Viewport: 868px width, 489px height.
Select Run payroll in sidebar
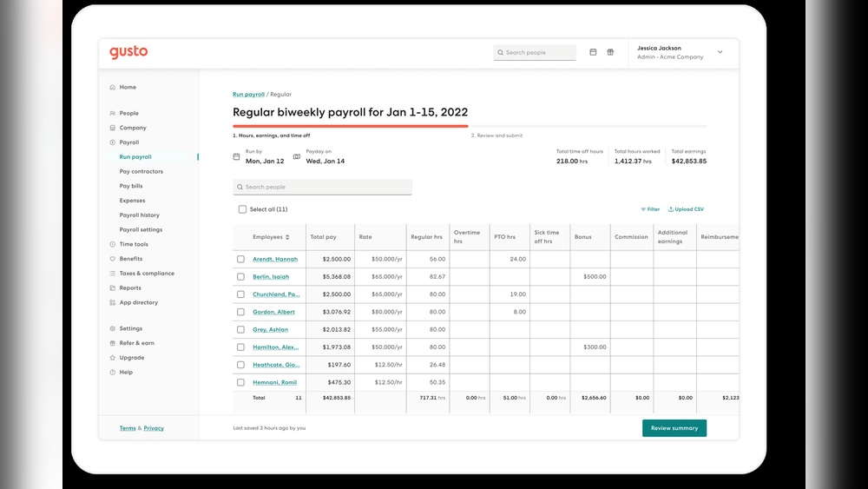(x=135, y=157)
